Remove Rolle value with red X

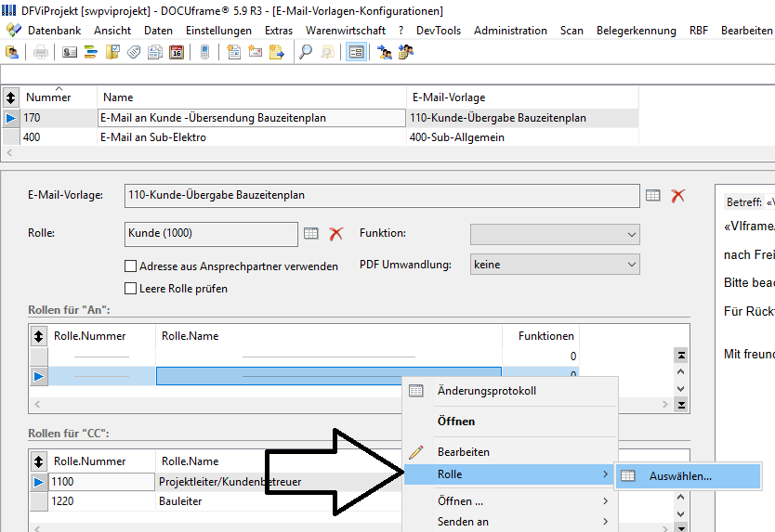pyautogui.click(x=335, y=233)
